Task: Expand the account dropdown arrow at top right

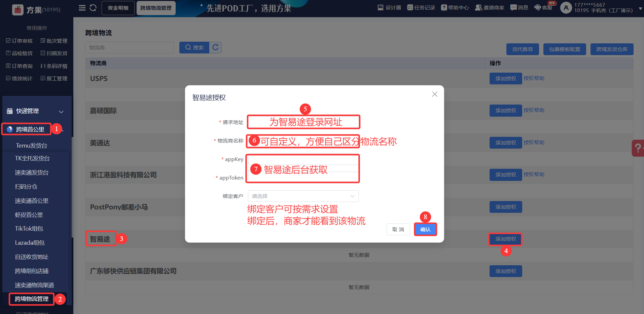Action: (x=641, y=9)
